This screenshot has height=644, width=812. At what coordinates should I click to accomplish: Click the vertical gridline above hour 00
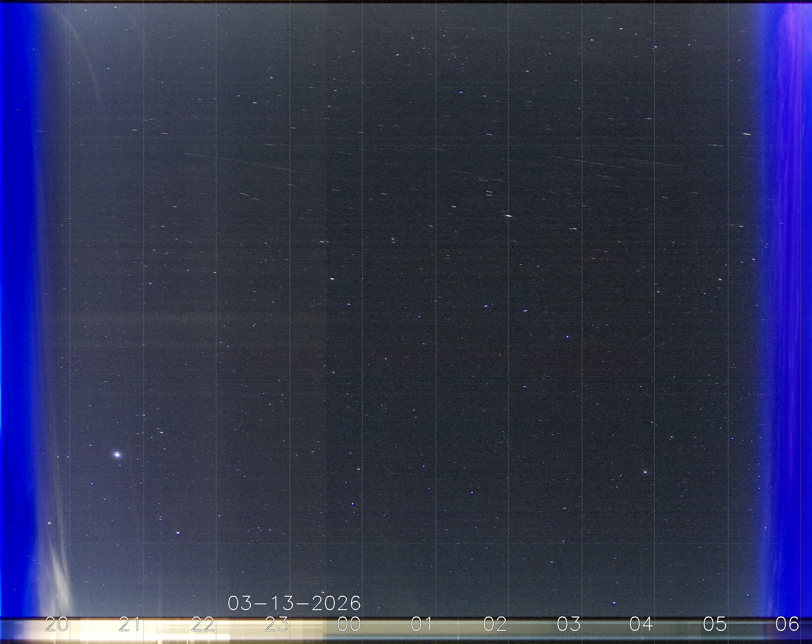click(363, 301)
